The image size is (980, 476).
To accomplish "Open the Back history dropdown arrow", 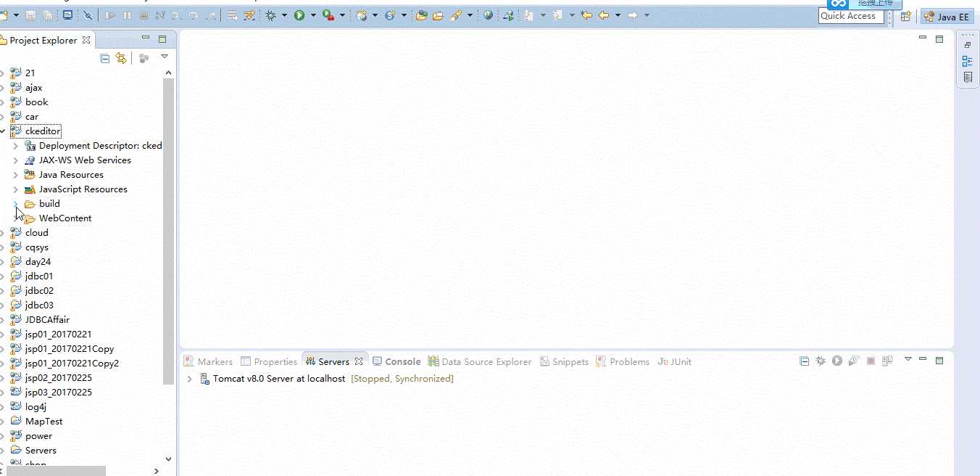I will tap(618, 15).
